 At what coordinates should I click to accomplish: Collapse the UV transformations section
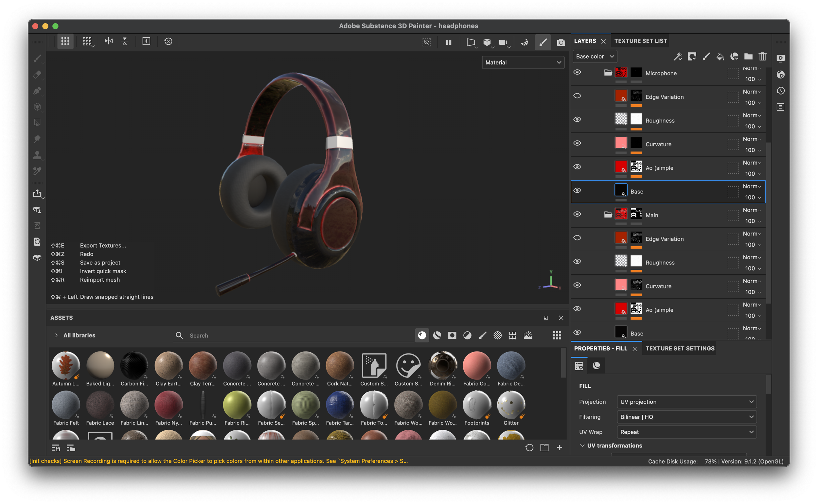(582, 446)
